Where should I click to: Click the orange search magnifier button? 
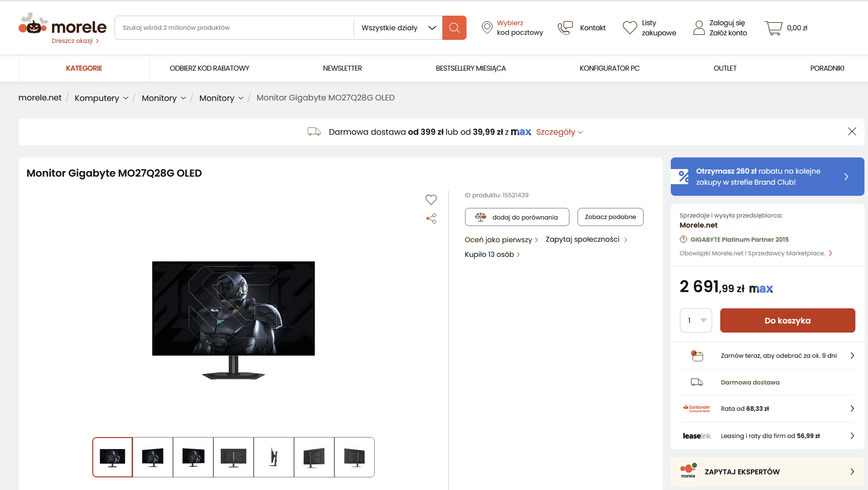point(454,28)
